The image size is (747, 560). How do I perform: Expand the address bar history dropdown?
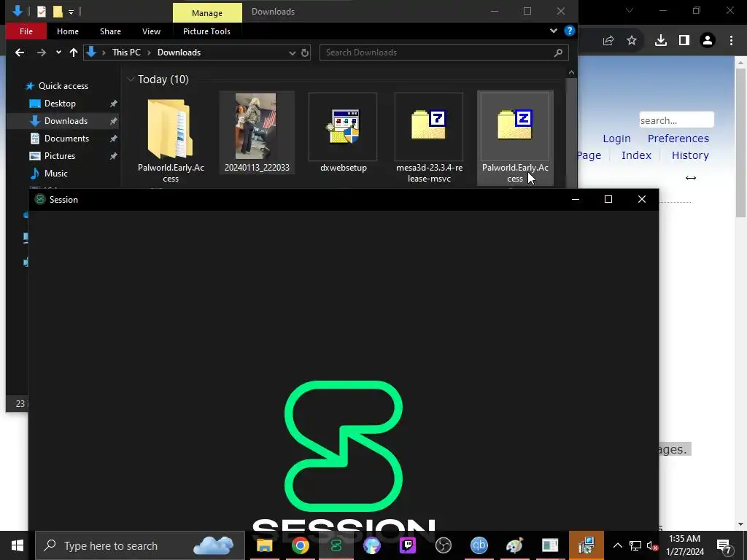(x=292, y=52)
